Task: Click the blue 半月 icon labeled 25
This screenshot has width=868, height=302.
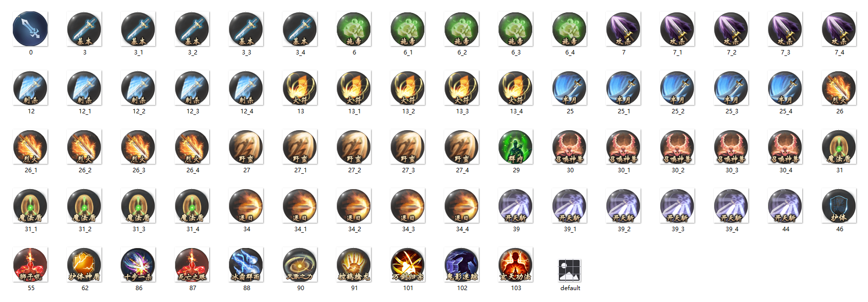Action: point(570,88)
